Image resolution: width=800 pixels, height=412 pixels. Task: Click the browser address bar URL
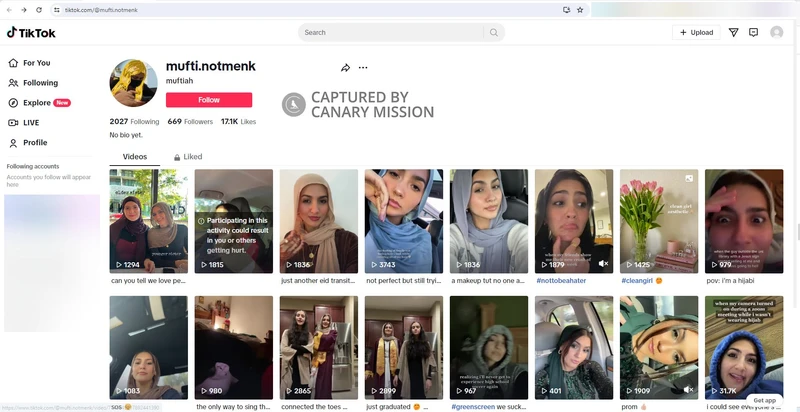(101, 10)
